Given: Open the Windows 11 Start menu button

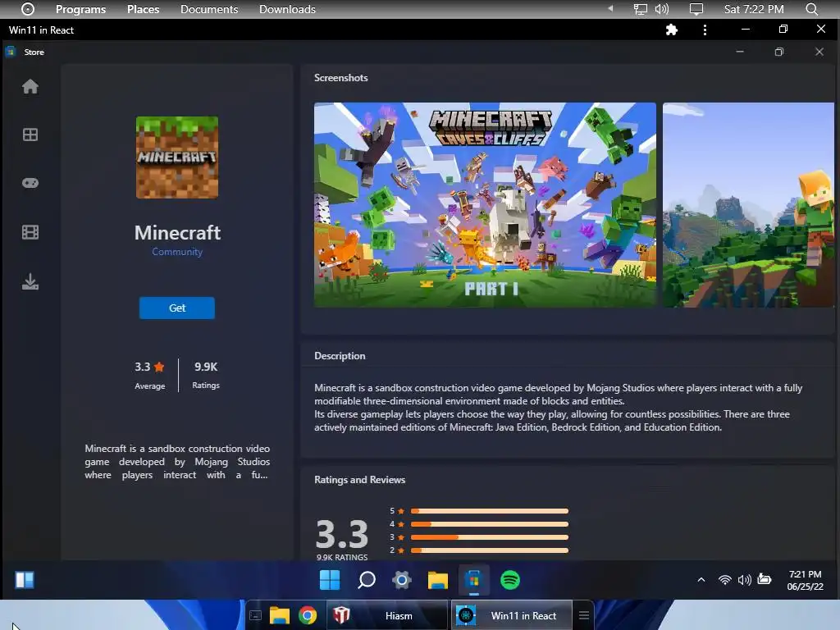Looking at the screenshot, I should click(x=330, y=580).
